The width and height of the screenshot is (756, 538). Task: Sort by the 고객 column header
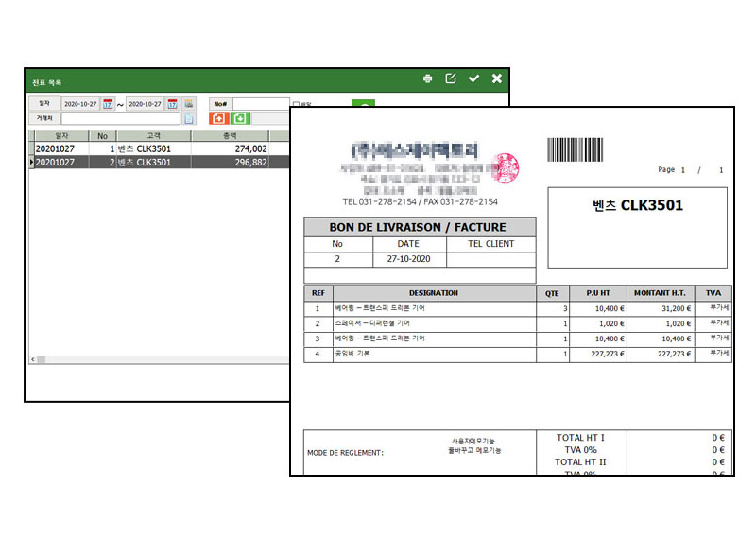coord(153,136)
